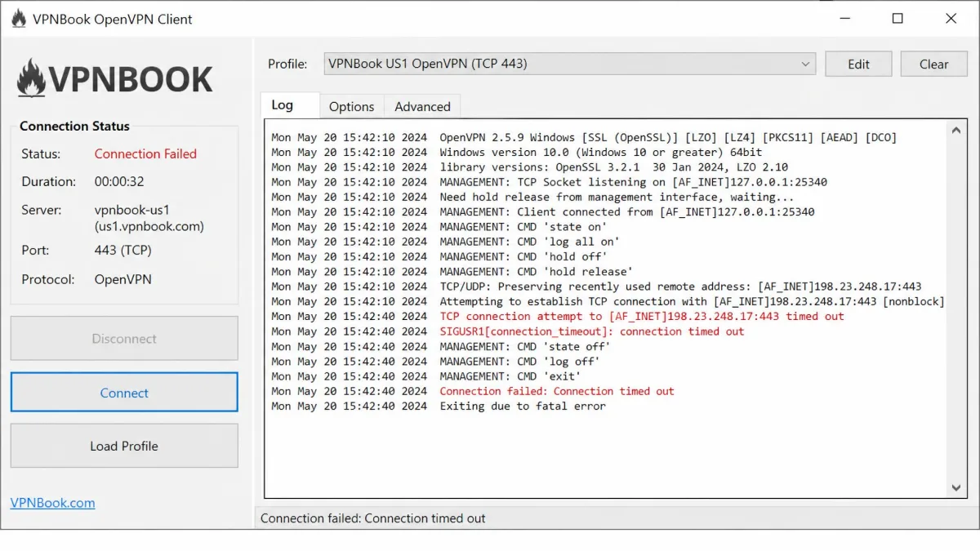Click the 'Connection Failed' status text
The image size is (980, 551).
pyautogui.click(x=145, y=153)
